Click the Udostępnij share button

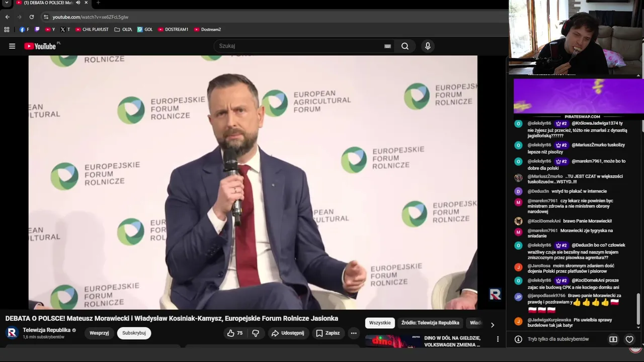tap(288, 333)
